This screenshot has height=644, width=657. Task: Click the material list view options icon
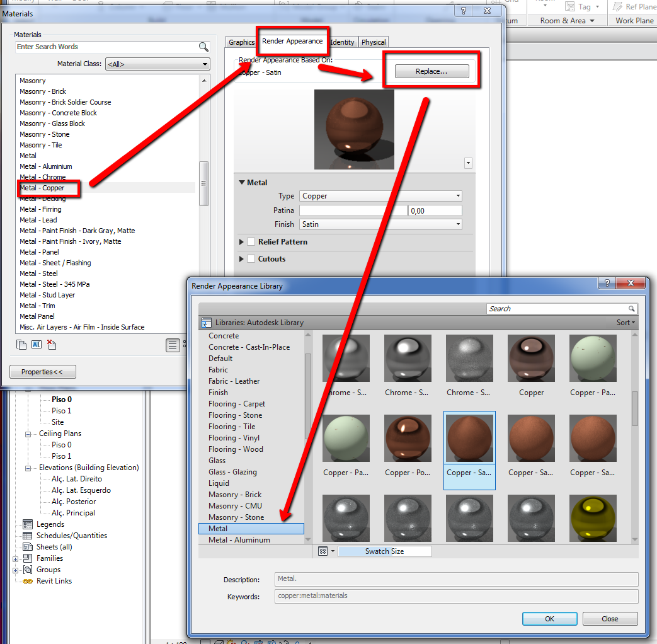pyautogui.click(x=173, y=345)
